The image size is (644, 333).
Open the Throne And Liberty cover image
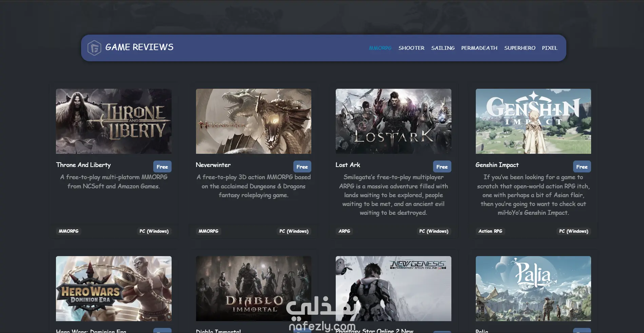pos(114,121)
